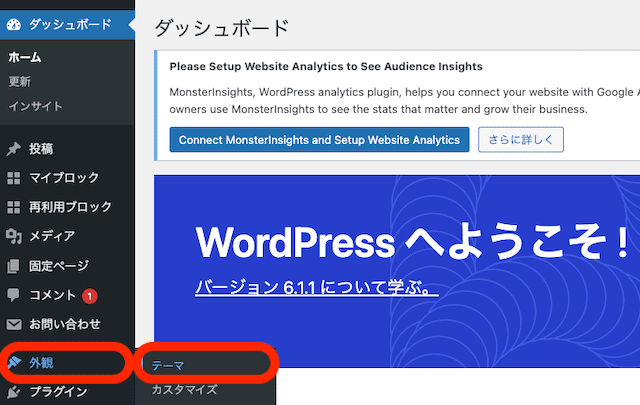Viewport: 640px width, 405px height.
Task: Click the pushpin icon next to 投稿
Action: tap(13, 149)
